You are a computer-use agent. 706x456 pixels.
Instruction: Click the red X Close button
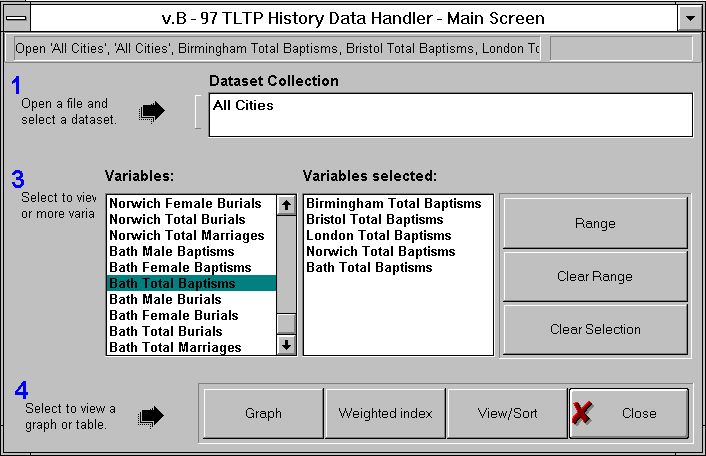click(x=628, y=413)
